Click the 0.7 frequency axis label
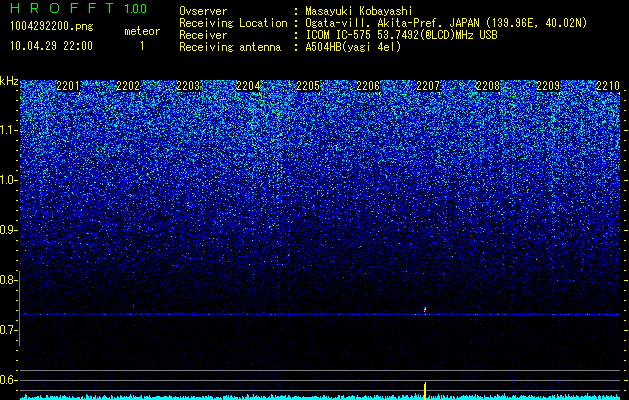Screen dimensions: 629x400 click(8, 330)
